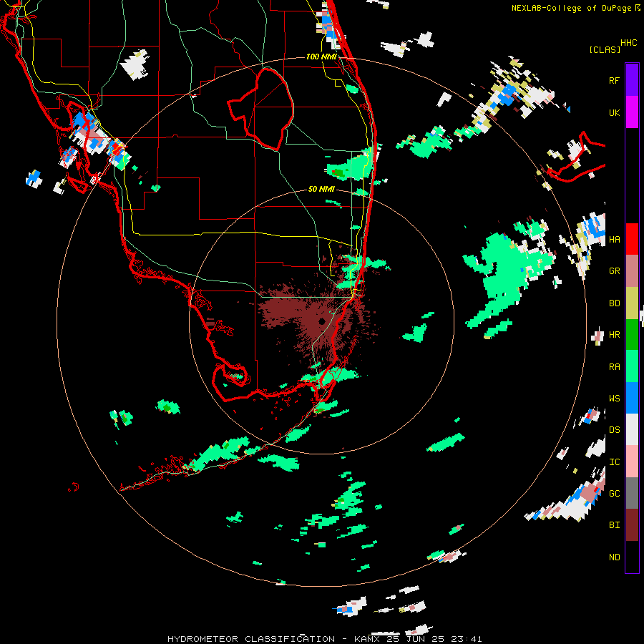Select the gray GC color swatch
This screenshot has height=644, width=644.
(x=632, y=493)
